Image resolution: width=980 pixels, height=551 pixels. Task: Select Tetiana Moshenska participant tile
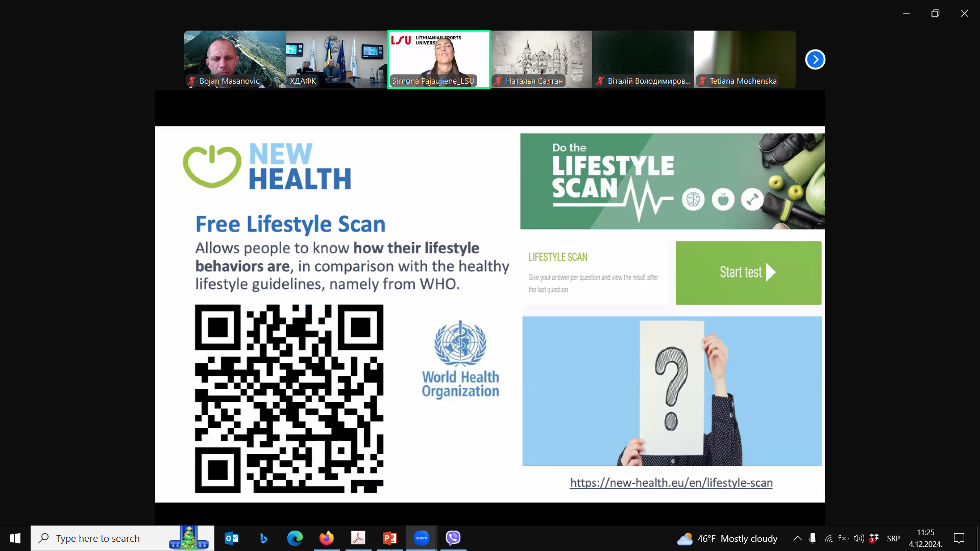click(745, 59)
